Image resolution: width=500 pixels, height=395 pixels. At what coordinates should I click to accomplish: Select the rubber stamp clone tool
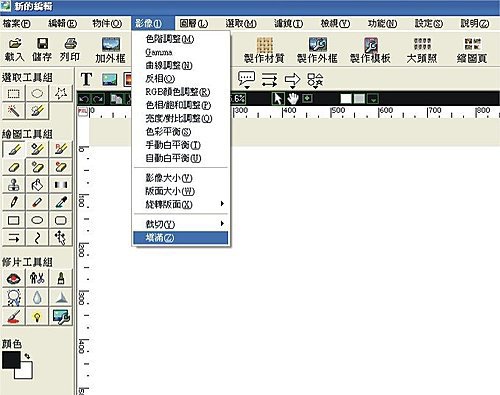(x=13, y=184)
